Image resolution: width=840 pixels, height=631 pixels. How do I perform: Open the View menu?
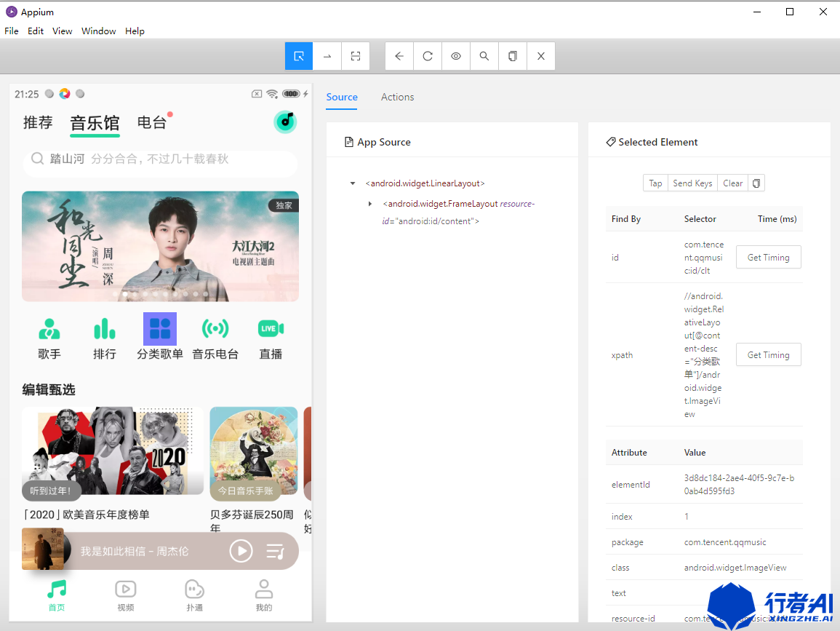point(62,31)
